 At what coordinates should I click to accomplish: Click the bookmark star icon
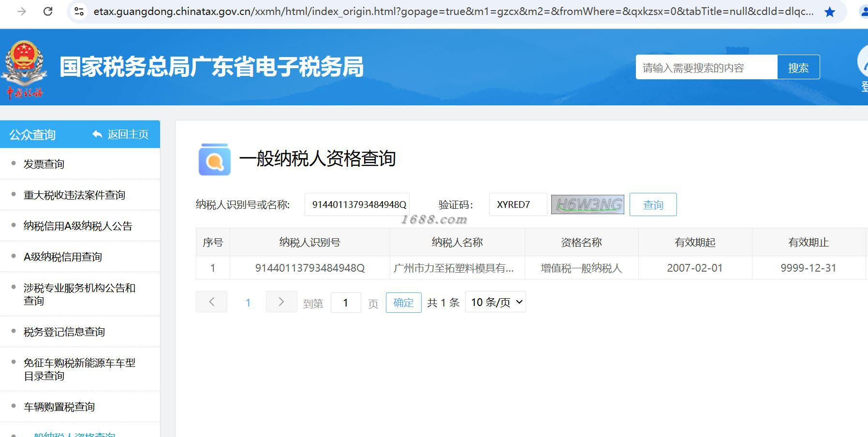coord(830,12)
